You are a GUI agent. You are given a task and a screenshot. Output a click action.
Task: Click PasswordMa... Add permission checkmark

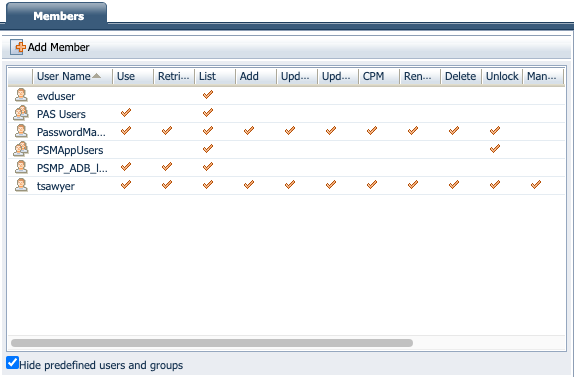249,131
